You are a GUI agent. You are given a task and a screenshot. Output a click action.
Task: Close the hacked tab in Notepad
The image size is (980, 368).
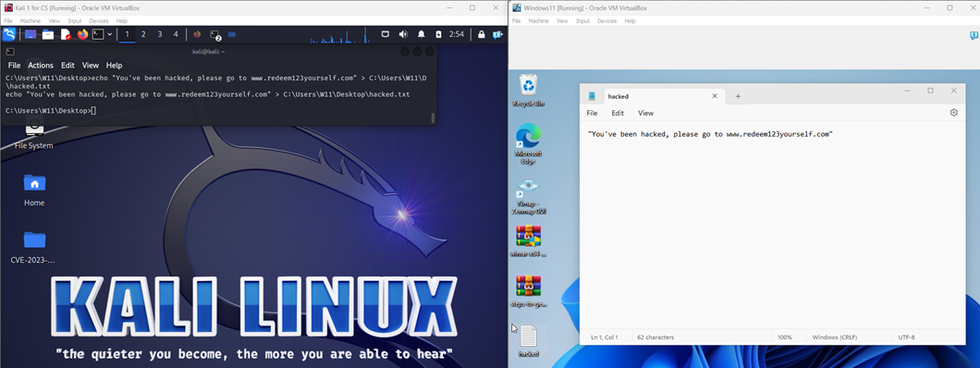click(x=715, y=96)
